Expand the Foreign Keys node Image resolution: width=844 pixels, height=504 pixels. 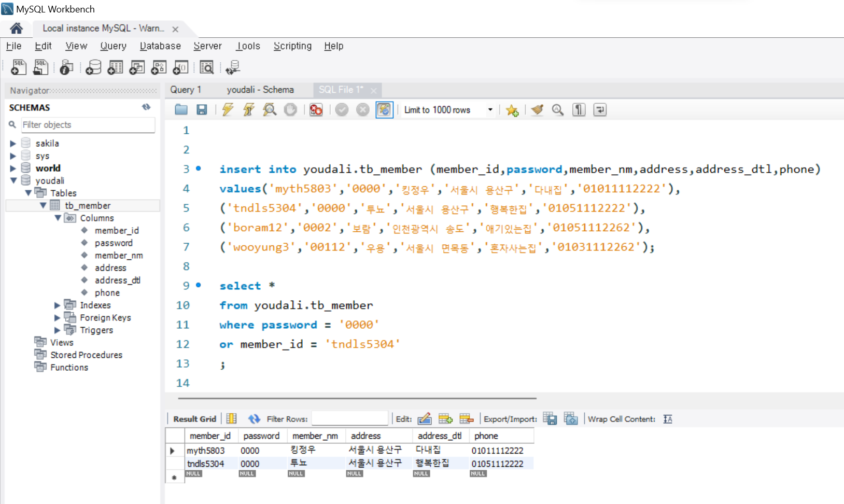[x=58, y=317]
